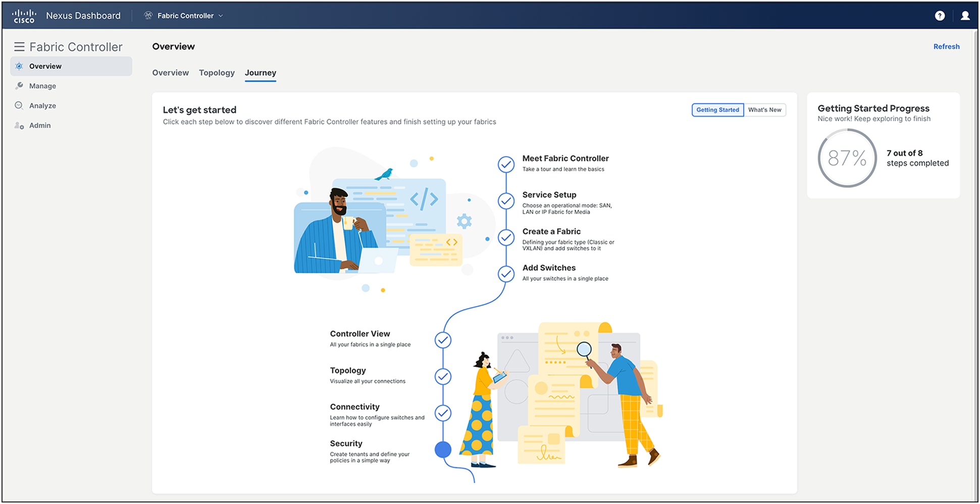Click the Analyze magnifier icon
980x504 pixels.
click(x=19, y=106)
